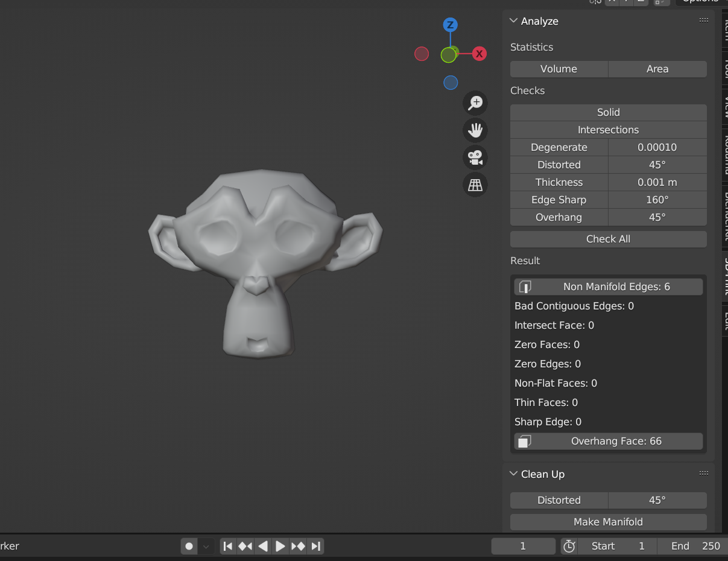Image resolution: width=728 pixels, height=561 pixels.
Task: Grab the Clean Up panel drag dots
Action: pyautogui.click(x=703, y=474)
